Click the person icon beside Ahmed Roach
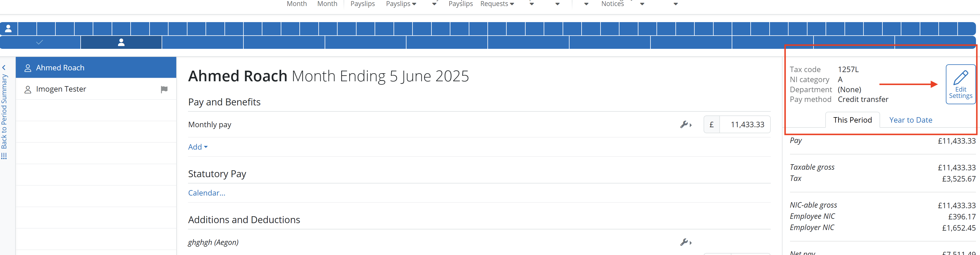The image size is (980, 255). click(x=28, y=68)
